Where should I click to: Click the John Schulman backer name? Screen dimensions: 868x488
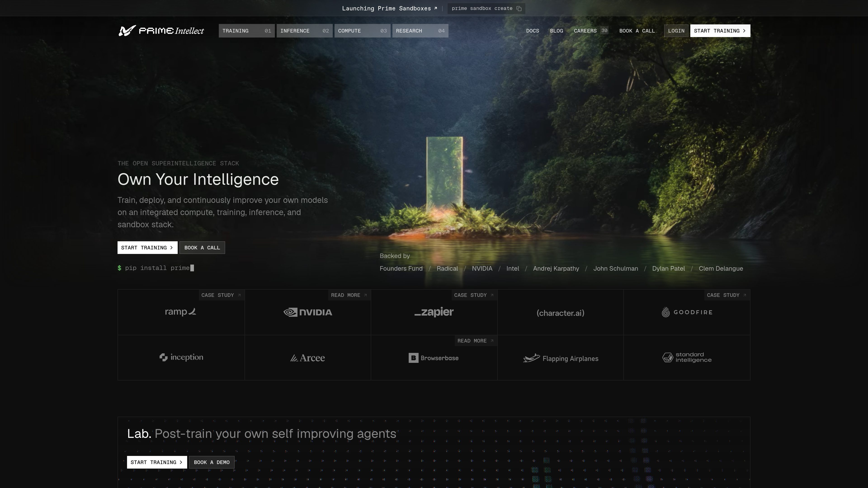point(616,268)
